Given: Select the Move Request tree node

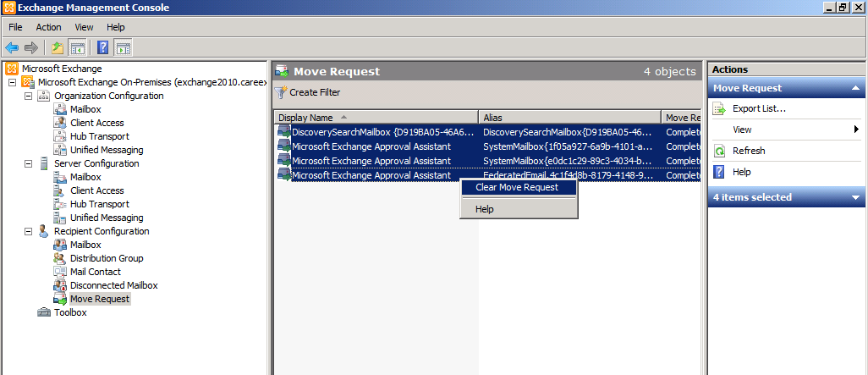Looking at the screenshot, I should [100, 299].
